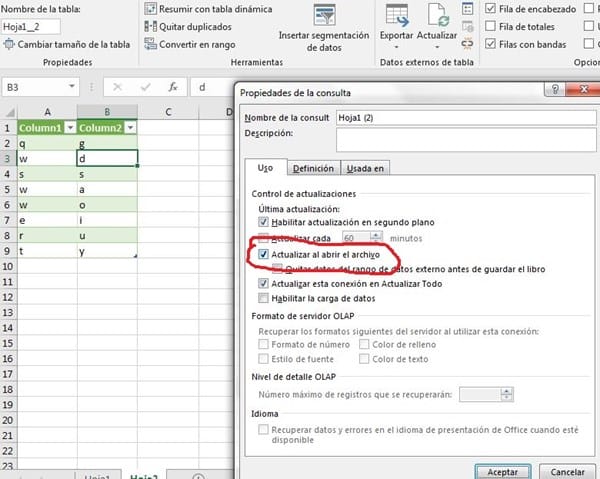The image size is (600, 479).
Task: Click the confirm entry checkmark icon
Action: click(145, 87)
